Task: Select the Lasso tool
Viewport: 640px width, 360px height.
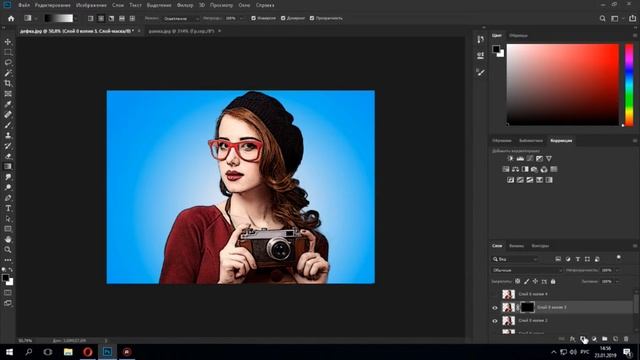Action: [x=8, y=62]
